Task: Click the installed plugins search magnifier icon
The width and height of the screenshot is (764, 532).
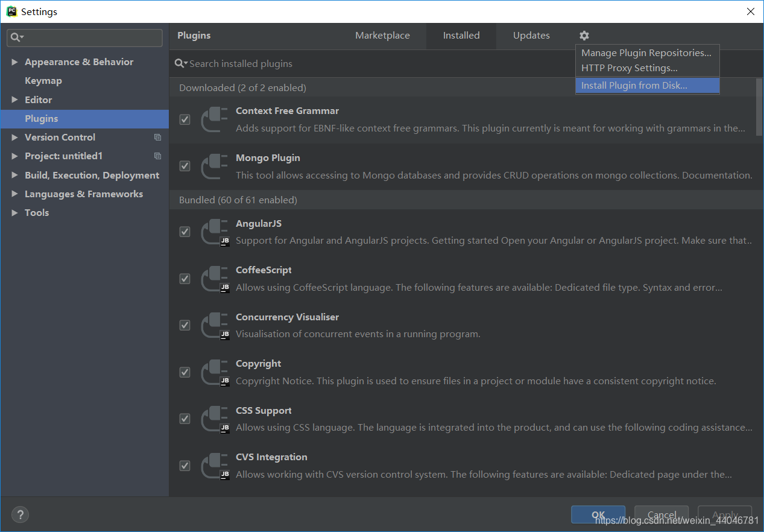Action: 181,63
